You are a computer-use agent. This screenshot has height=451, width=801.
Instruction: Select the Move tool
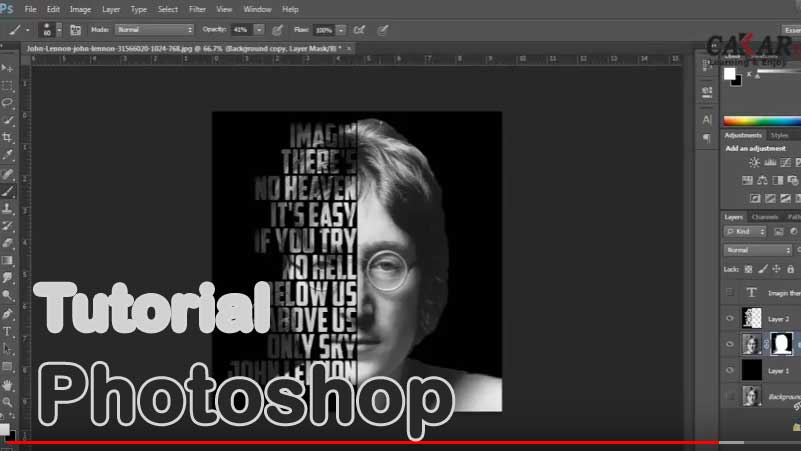(7, 68)
